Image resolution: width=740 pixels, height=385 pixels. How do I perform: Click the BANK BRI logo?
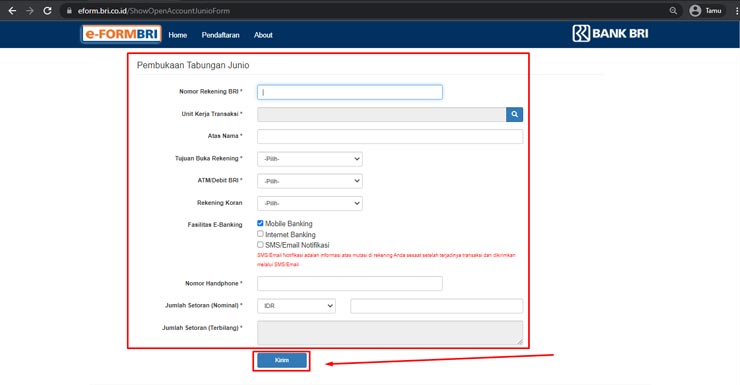point(610,33)
